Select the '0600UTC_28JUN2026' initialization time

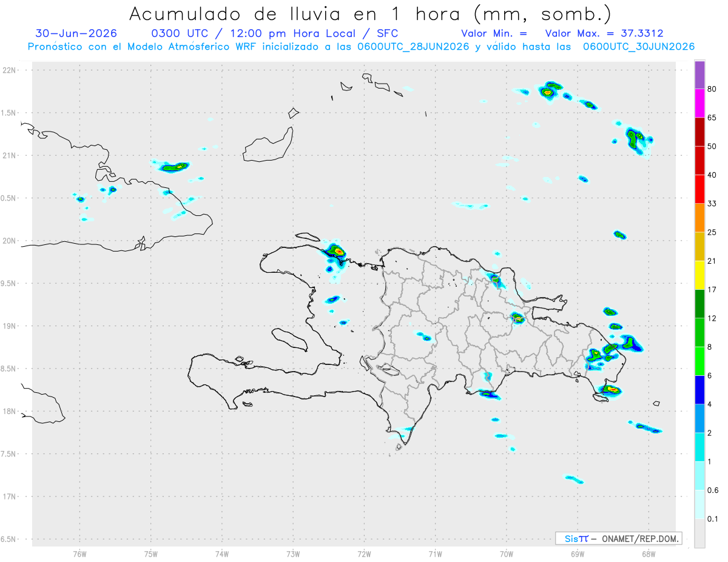[413, 47]
